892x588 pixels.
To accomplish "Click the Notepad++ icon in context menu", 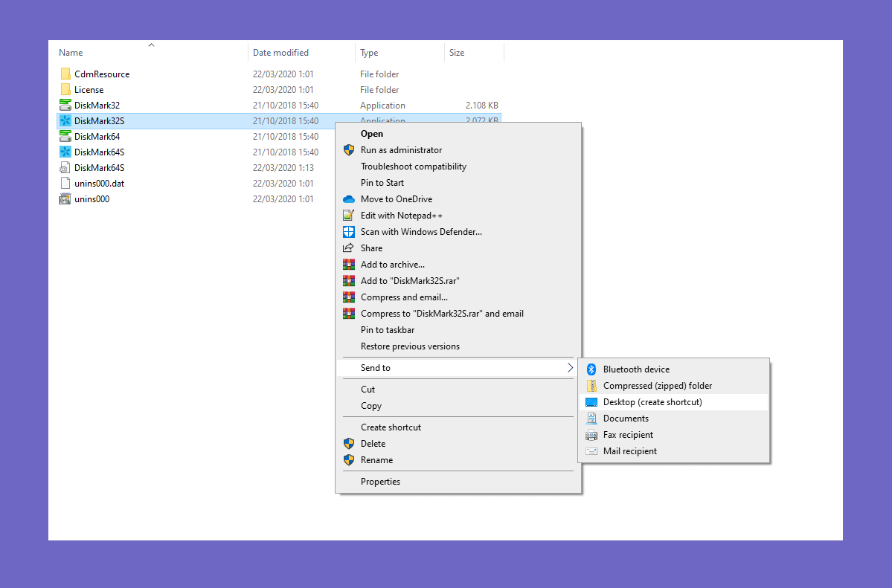I will tap(349, 216).
